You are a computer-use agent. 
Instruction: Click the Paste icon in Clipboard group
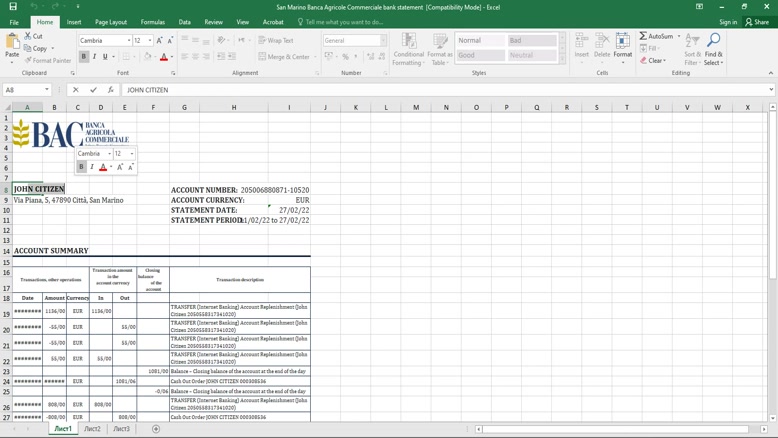(12, 44)
